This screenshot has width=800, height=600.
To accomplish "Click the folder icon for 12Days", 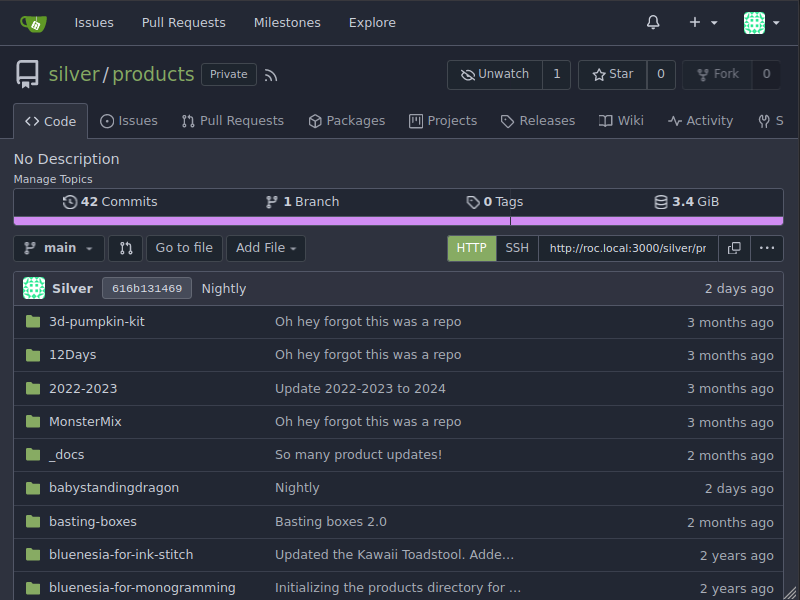I will (33, 355).
